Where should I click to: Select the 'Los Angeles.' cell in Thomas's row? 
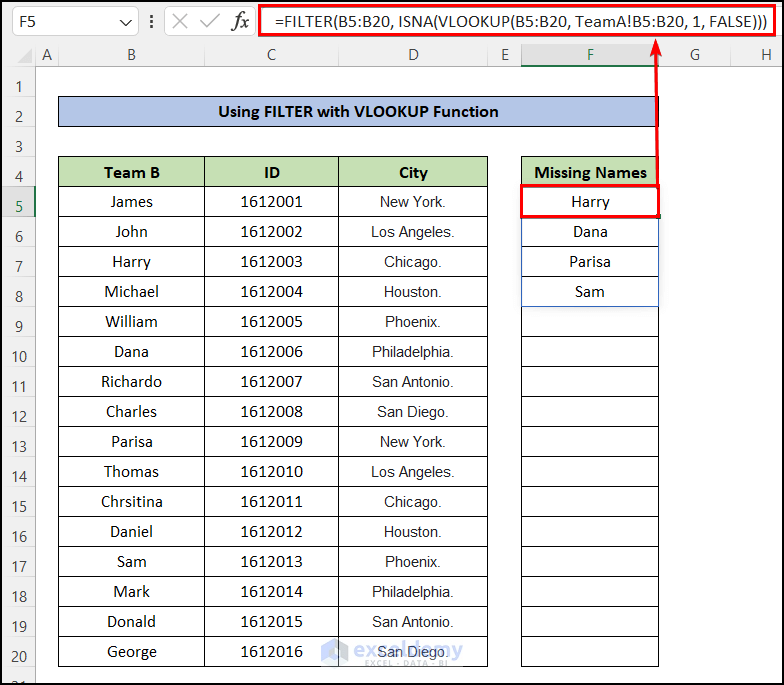tap(413, 472)
